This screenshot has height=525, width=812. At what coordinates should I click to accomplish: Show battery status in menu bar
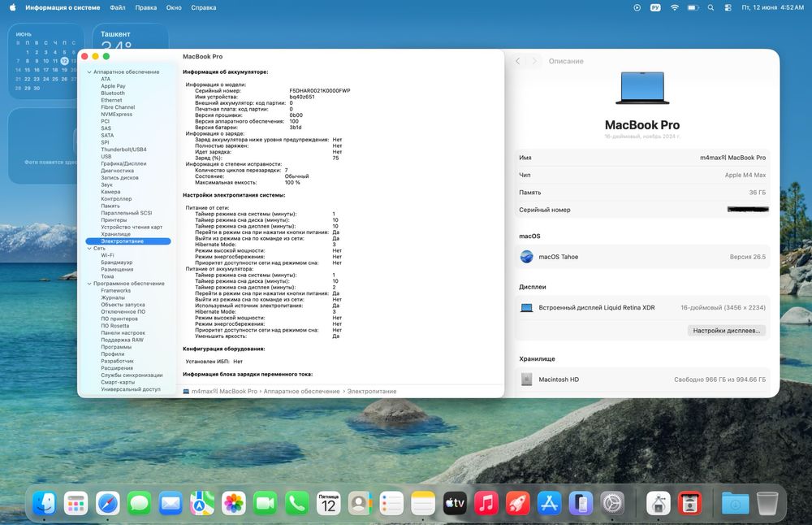pos(693,8)
